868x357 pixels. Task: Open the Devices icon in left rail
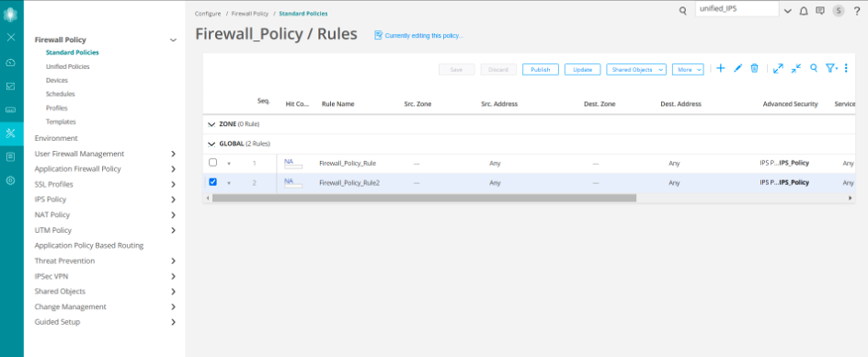pos(10,109)
